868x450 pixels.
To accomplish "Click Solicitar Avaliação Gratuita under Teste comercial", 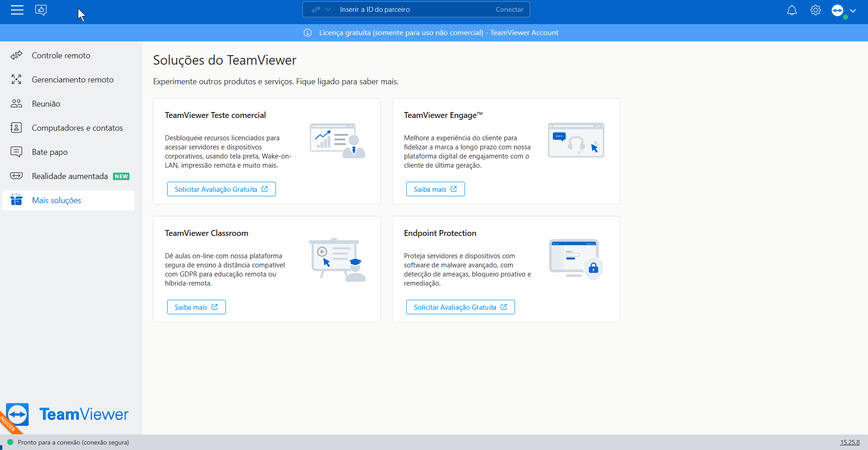I will (221, 189).
